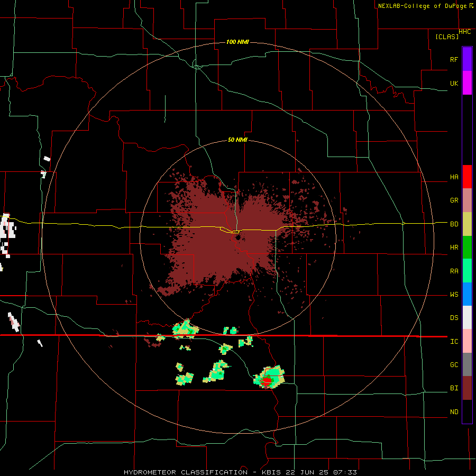This screenshot has height=476, width=476.
Task: Click the HYDROMETEOR CLASSIFICATION caption text
Action: point(186,472)
